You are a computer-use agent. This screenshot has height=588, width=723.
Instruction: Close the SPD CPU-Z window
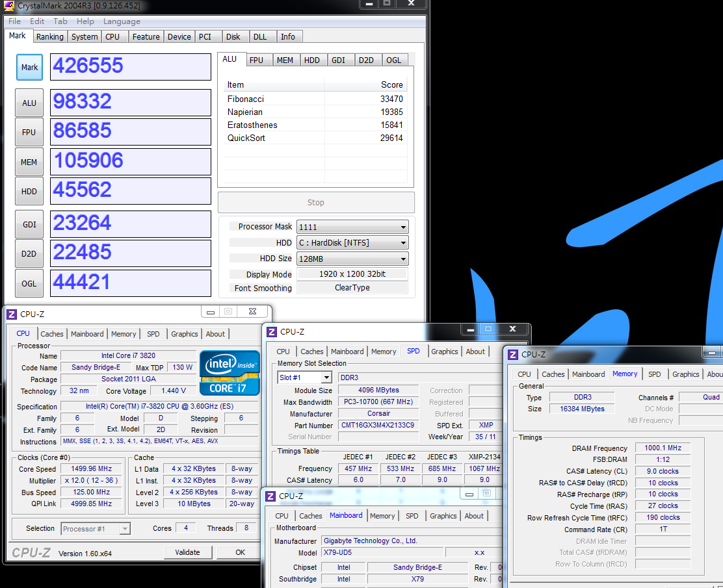pyautogui.click(x=512, y=329)
